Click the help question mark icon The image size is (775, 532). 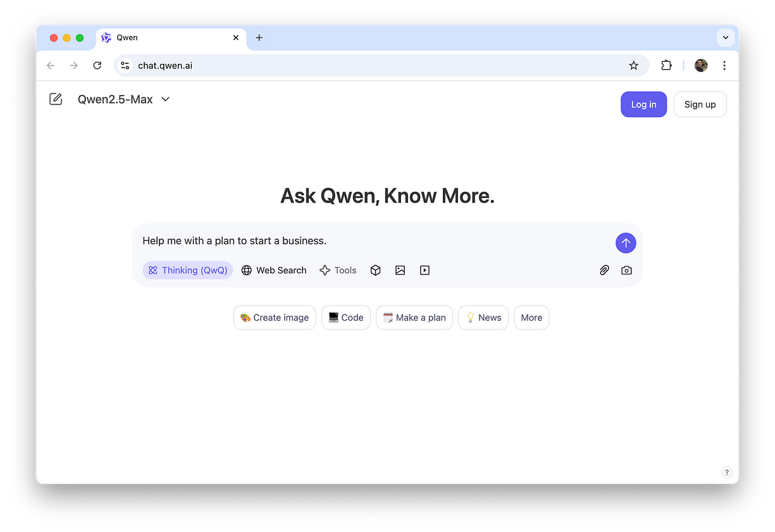(727, 472)
